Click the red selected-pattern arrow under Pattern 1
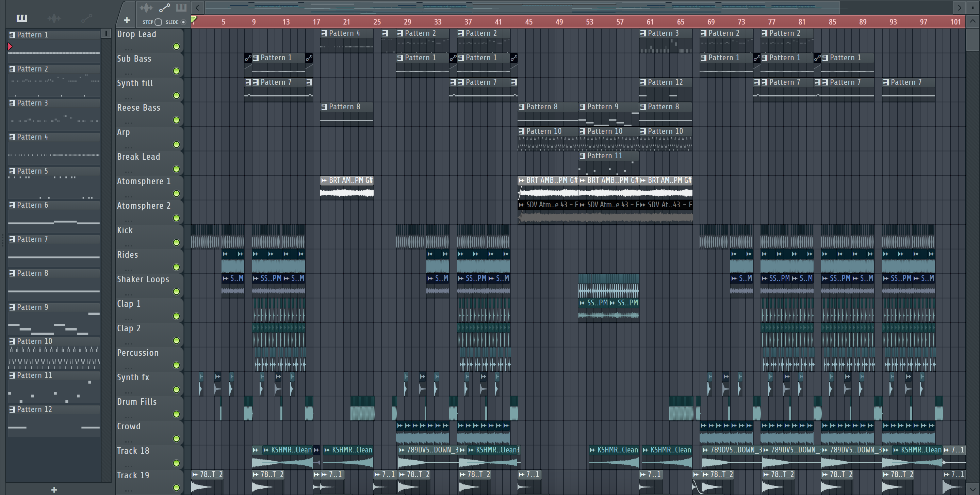 (x=10, y=47)
